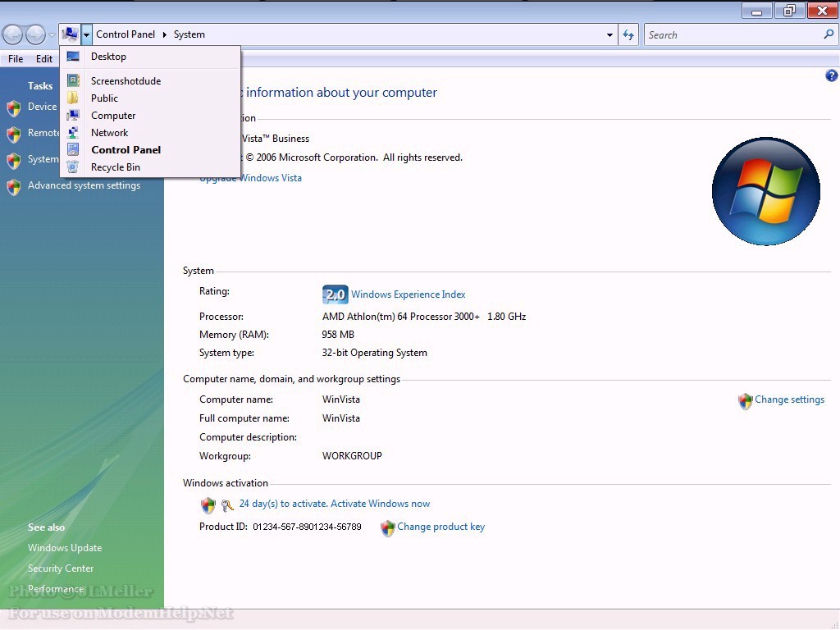Minimize the System window
The width and height of the screenshot is (840, 630).
coord(757,10)
